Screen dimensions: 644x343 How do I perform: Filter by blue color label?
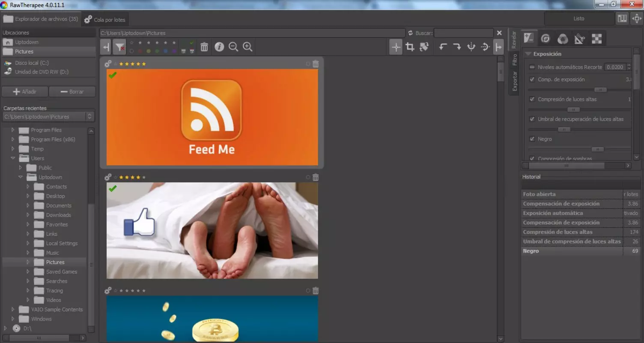(166, 51)
